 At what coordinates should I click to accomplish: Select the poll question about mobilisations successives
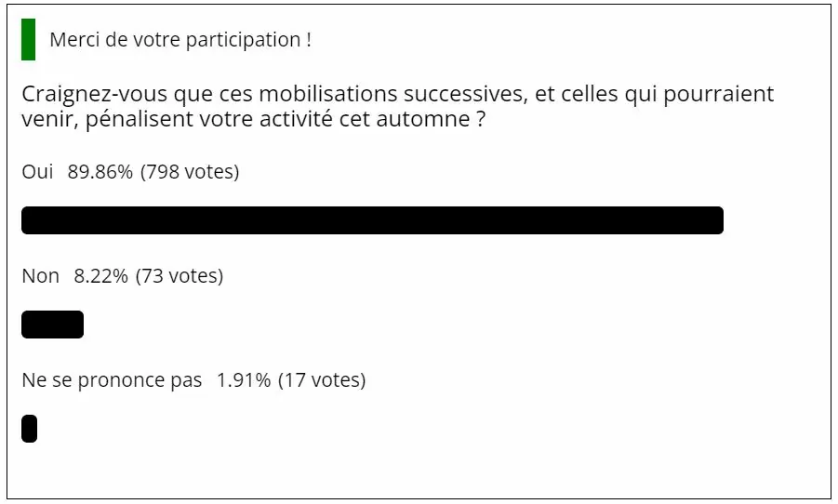pyautogui.click(x=398, y=106)
